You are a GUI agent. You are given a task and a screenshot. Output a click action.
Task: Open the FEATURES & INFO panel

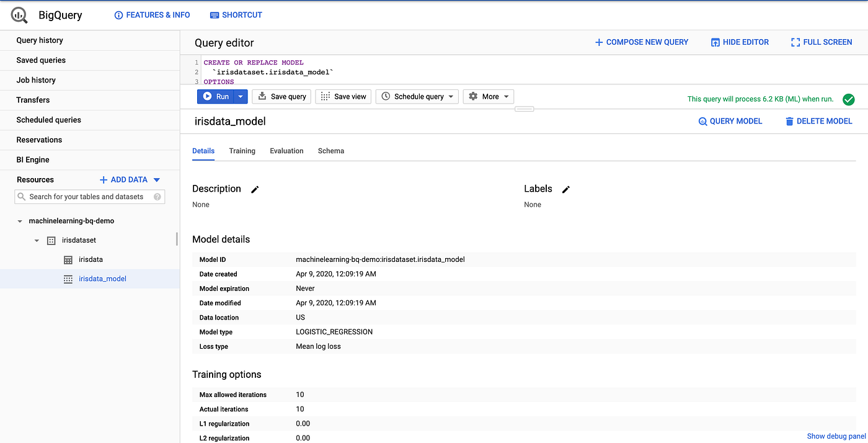[151, 14]
